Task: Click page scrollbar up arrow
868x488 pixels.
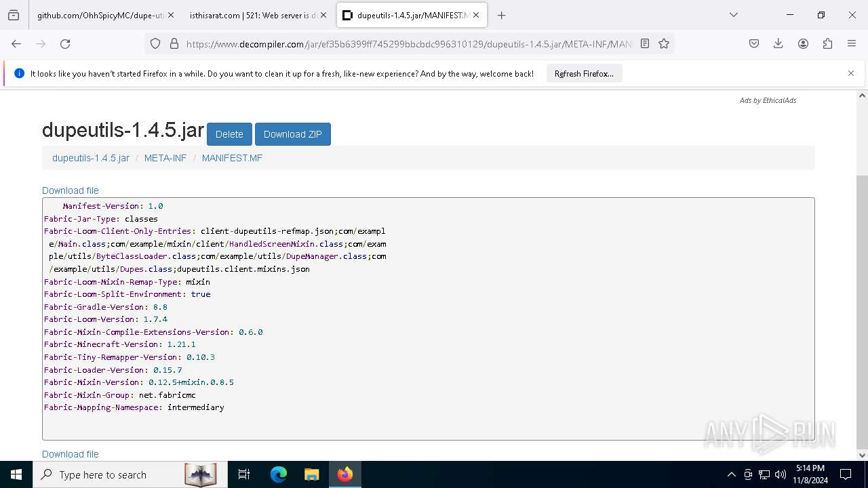Action: coord(862,96)
